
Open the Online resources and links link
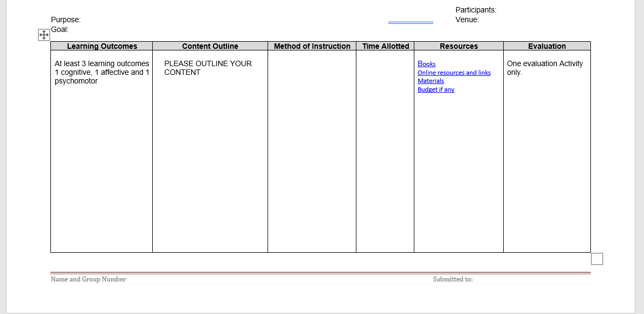[x=454, y=73]
